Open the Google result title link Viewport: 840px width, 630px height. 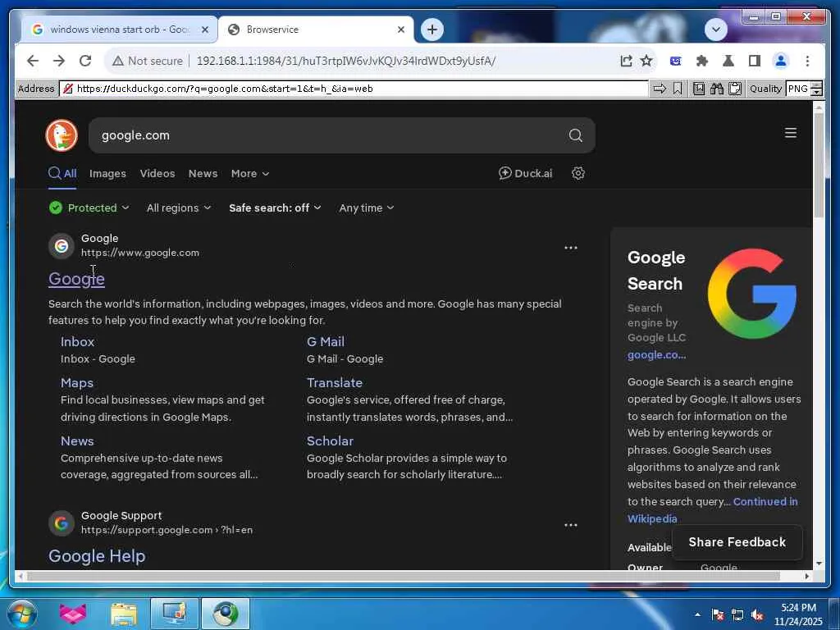point(76,279)
